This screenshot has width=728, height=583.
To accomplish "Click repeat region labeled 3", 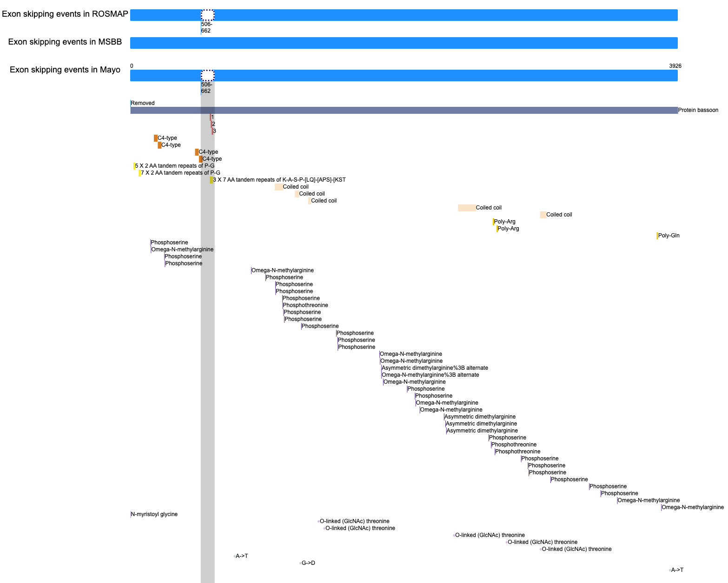I will pyautogui.click(x=212, y=131).
